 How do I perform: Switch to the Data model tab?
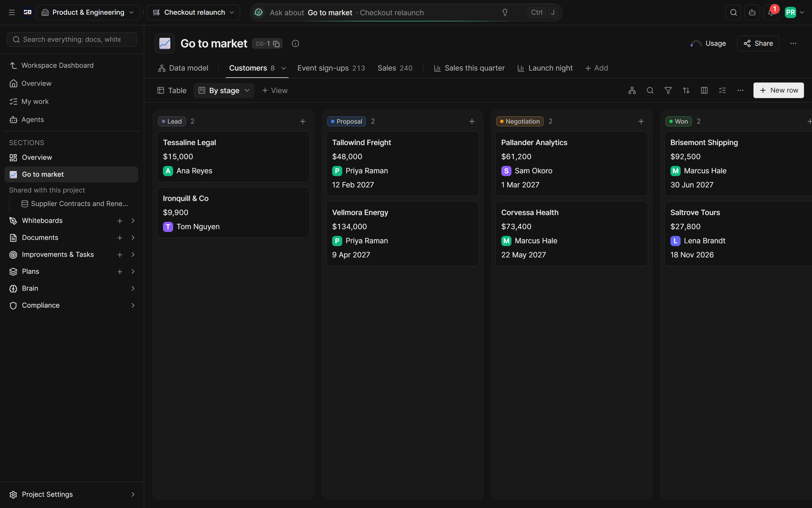[x=183, y=68]
